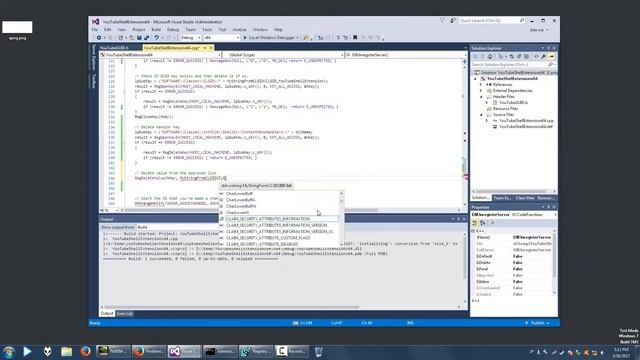The image size is (640, 360).
Task: Collapse the YouTubeShellExtension64 project node
Action: pyautogui.click(x=476, y=78)
